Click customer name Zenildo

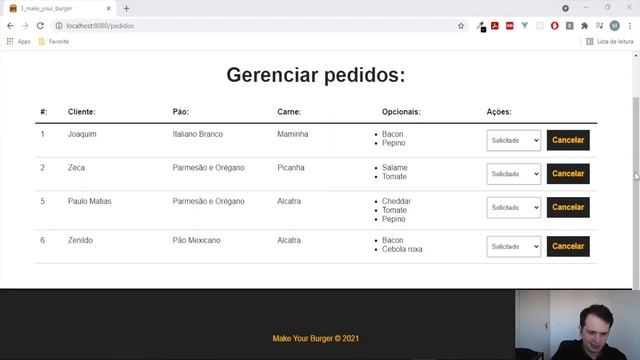[x=80, y=240]
